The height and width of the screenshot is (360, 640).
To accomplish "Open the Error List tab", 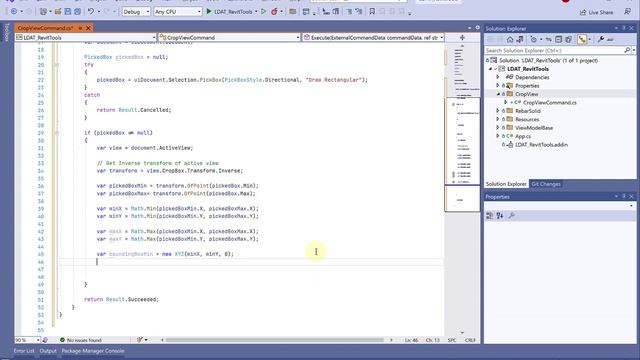I will point(24,351).
